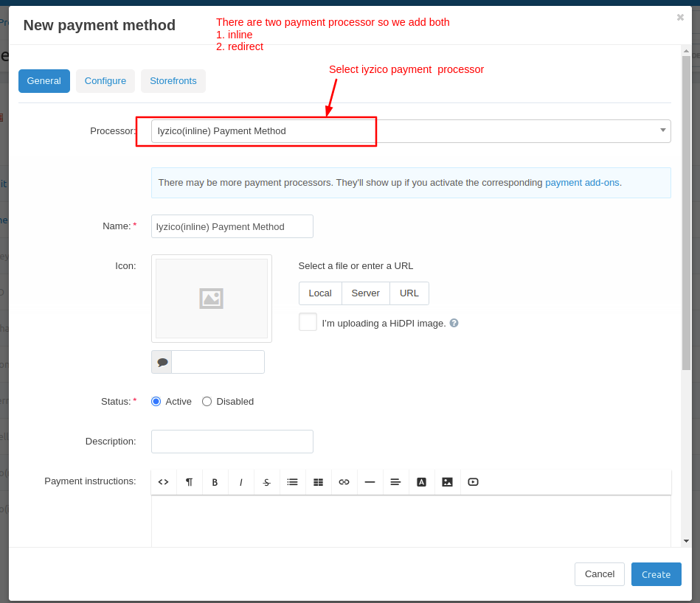Image resolution: width=700 pixels, height=603 pixels.
Task: Click the Cancel button
Action: click(599, 574)
